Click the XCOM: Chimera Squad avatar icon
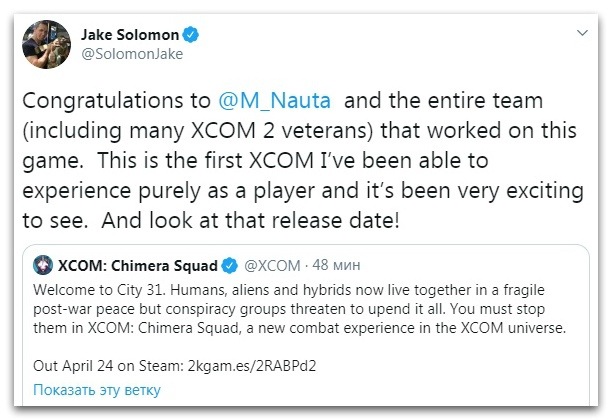 pyautogui.click(x=43, y=265)
